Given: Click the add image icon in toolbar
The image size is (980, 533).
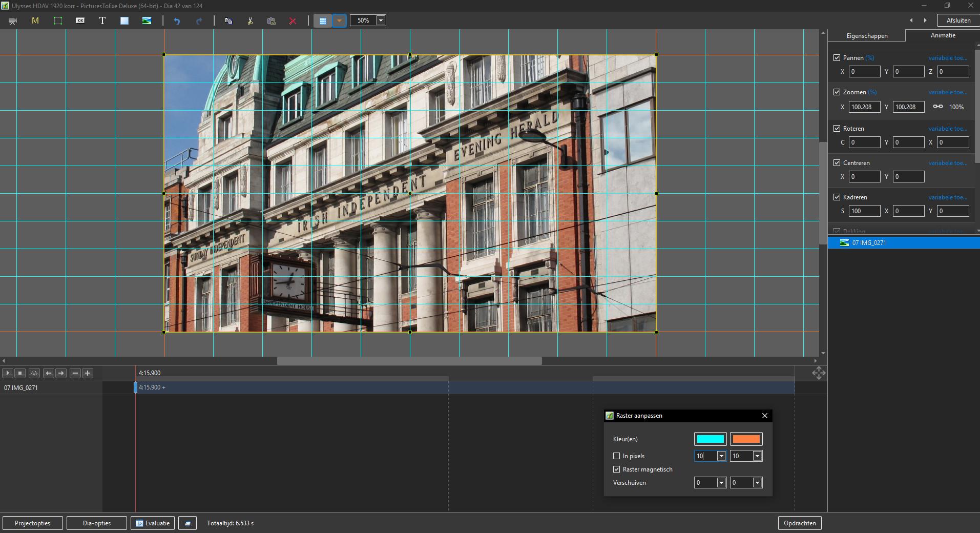Looking at the screenshot, I should 147,20.
